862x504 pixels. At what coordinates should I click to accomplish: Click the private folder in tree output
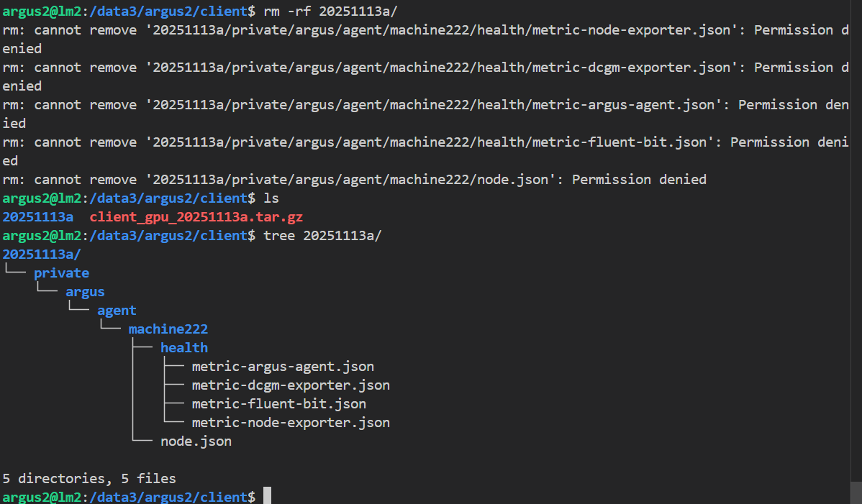pyautogui.click(x=61, y=273)
